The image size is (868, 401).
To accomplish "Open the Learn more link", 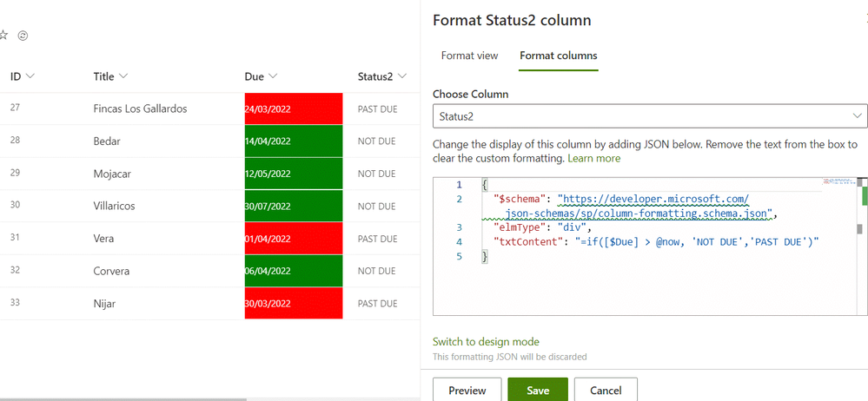I will coord(594,159).
